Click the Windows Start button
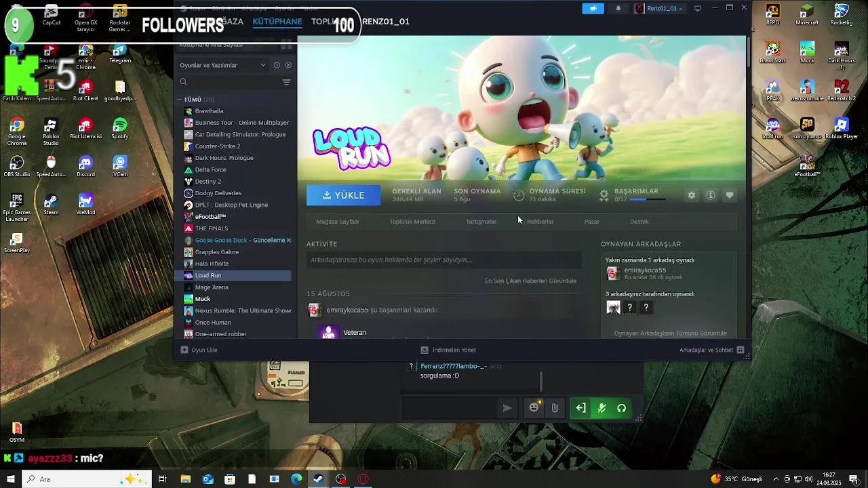Viewport: 868px width, 488px height. tap(10, 479)
